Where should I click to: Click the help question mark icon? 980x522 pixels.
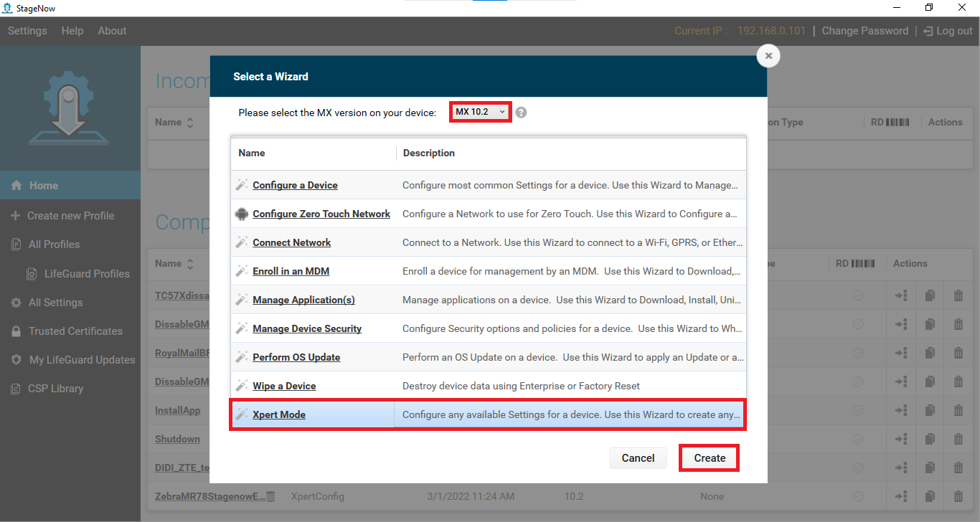(x=522, y=113)
